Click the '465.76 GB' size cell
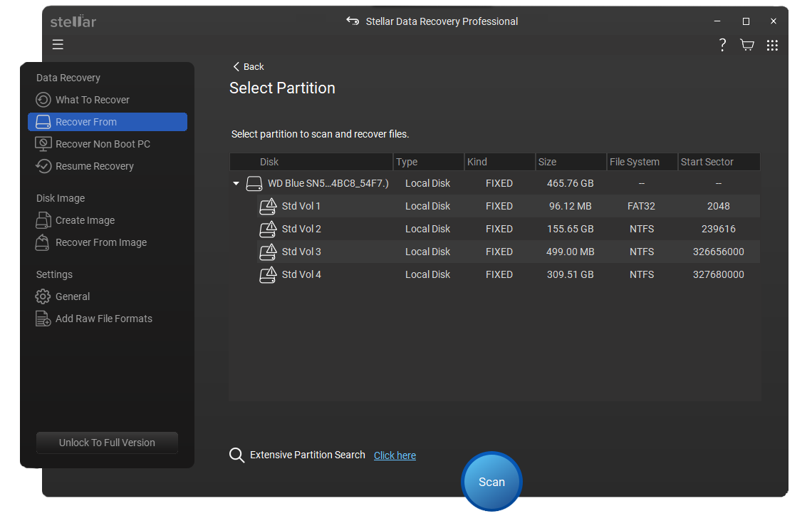The height and width of the screenshot is (516, 812). click(x=570, y=183)
